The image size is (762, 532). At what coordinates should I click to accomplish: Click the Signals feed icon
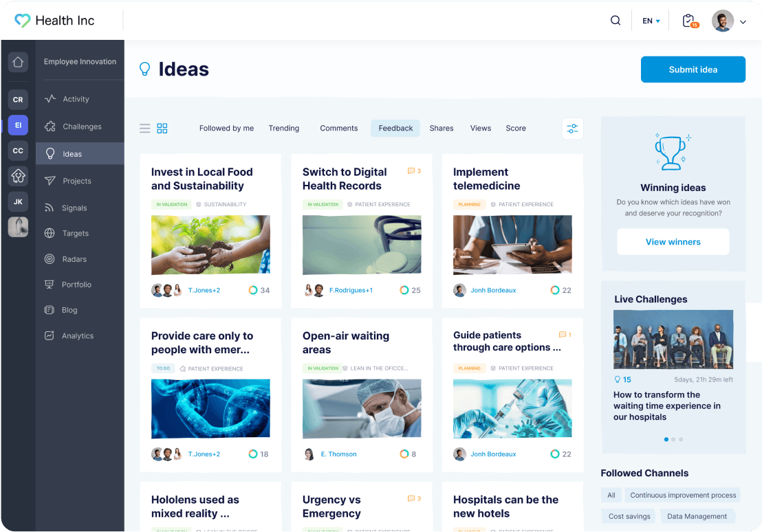tap(49, 208)
